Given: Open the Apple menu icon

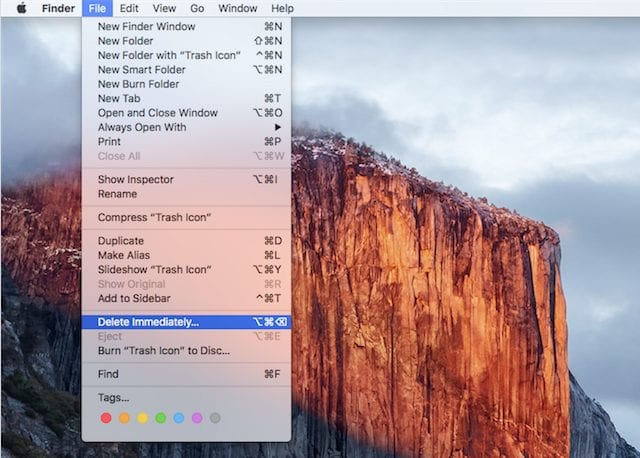Looking at the screenshot, I should [x=20, y=8].
